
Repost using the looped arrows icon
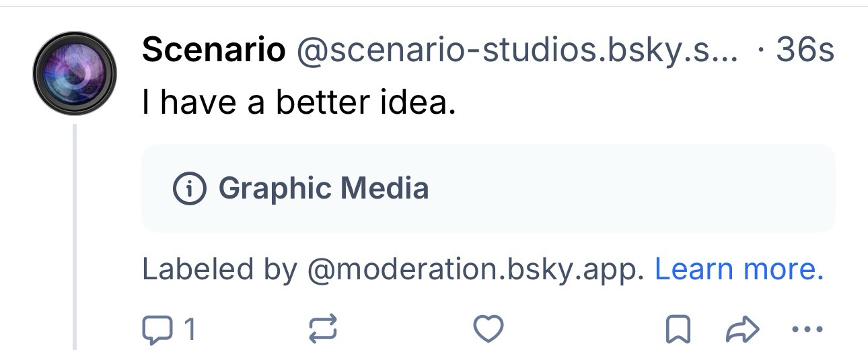pos(322,329)
